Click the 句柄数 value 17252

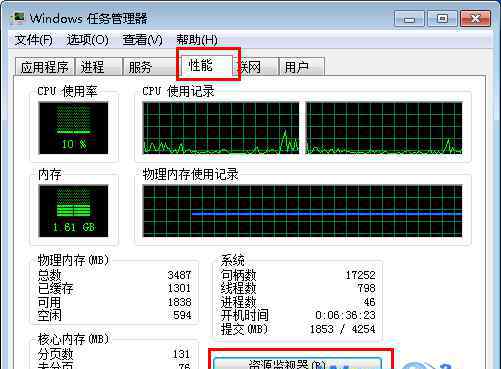click(x=360, y=275)
